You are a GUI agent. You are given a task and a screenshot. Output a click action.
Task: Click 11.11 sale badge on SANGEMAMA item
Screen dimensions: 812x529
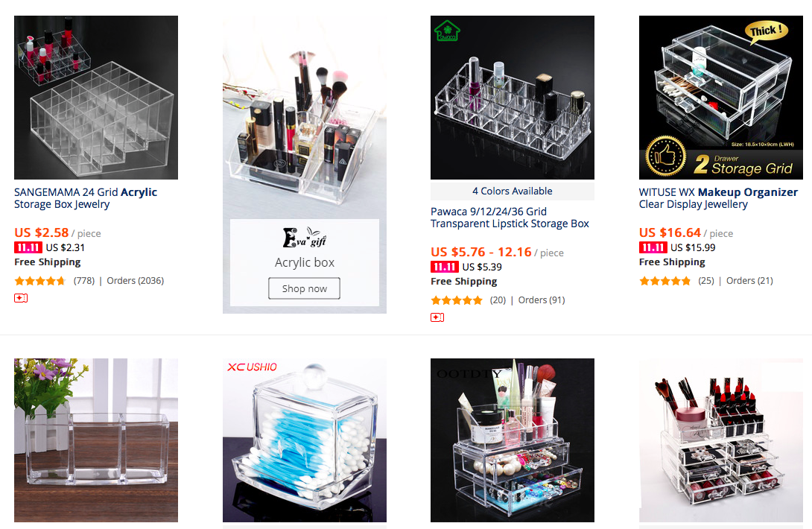tap(28, 247)
